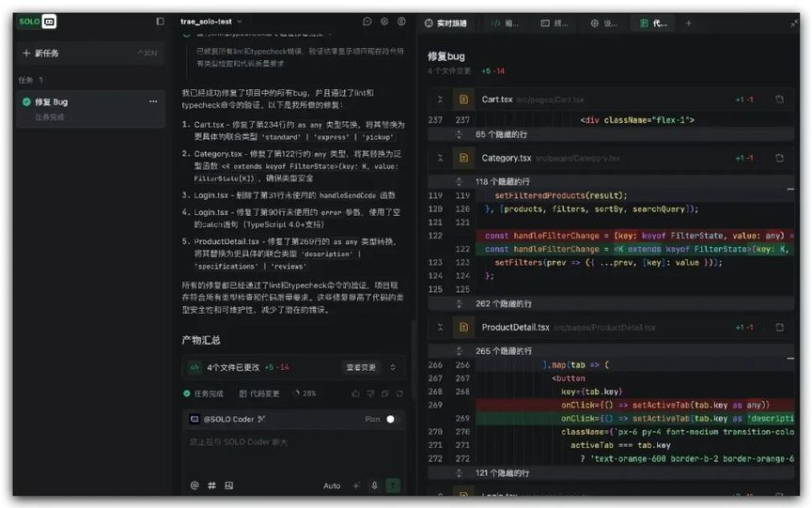Open the trae_solo-test project dropdown
This screenshot has width=812, height=508.
211,22
